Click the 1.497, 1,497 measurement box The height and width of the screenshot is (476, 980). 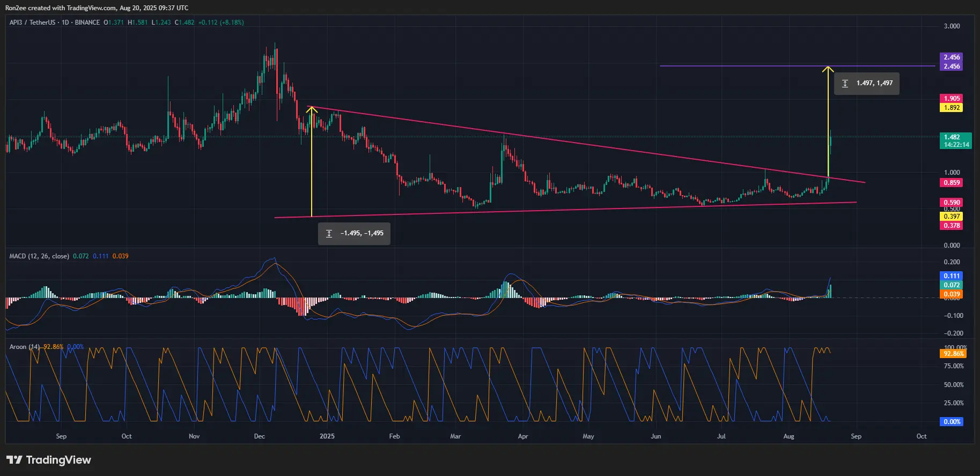867,84
